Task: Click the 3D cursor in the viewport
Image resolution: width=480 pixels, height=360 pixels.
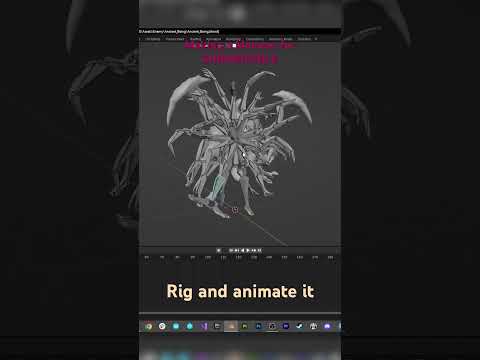Action: coord(235,210)
